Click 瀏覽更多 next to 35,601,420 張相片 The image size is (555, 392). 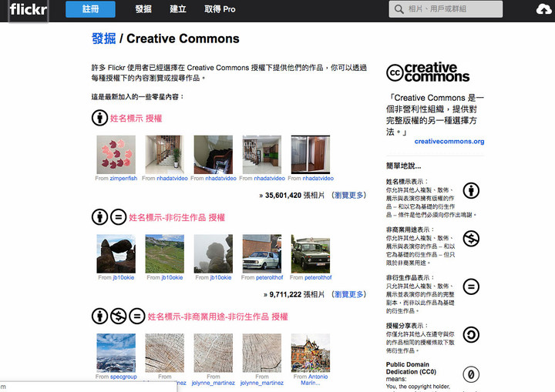coord(348,196)
